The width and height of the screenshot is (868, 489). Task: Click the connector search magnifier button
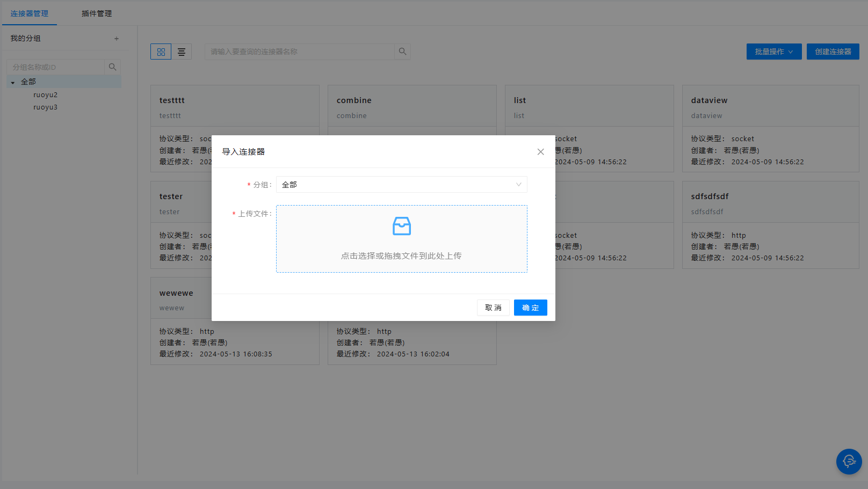pos(402,52)
